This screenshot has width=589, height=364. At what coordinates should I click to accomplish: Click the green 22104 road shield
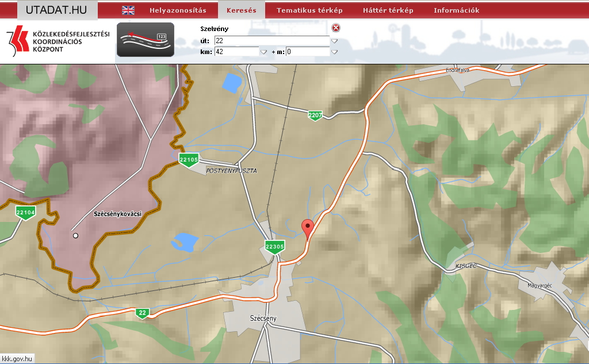(25, 213)
